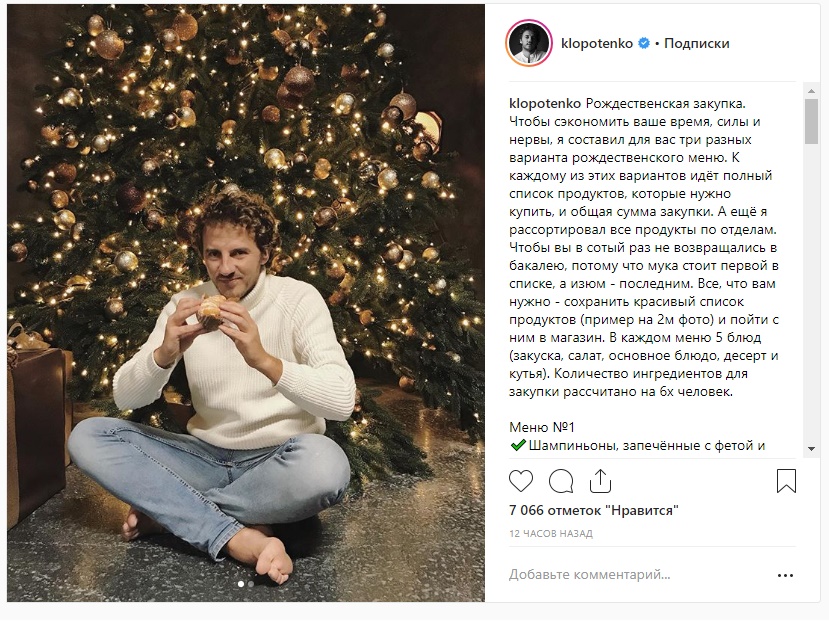The height and width of the screenshot is (623, 829).
Task: Open the post from the '12 часов назад' timestamp
Action: [x=550, y=533]
